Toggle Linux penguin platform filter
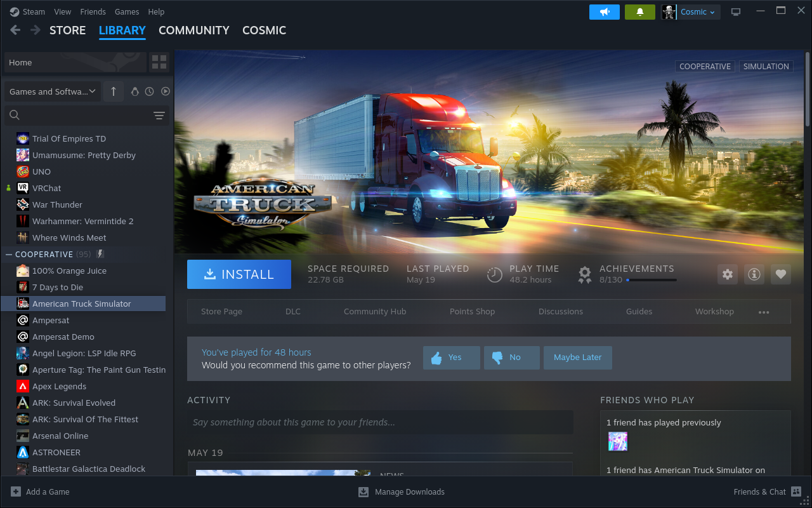The height and width of the screenshot is (508, 812). coord(134,91)
